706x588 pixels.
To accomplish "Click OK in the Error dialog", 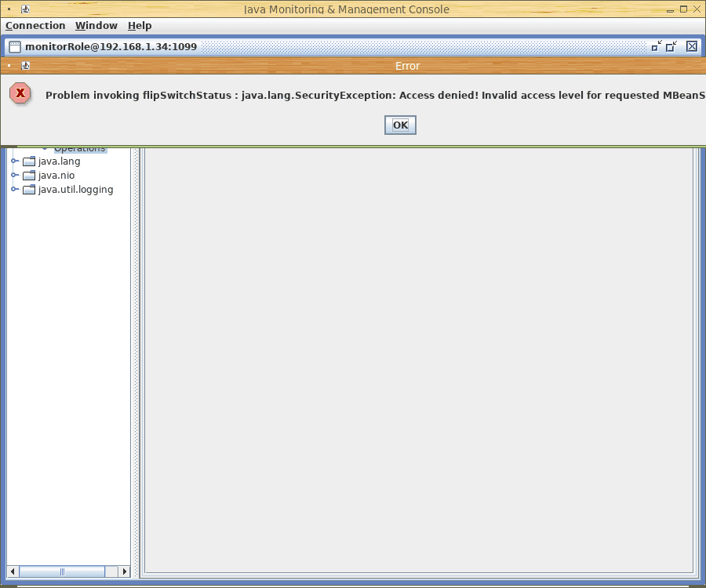I will (400, 125).
